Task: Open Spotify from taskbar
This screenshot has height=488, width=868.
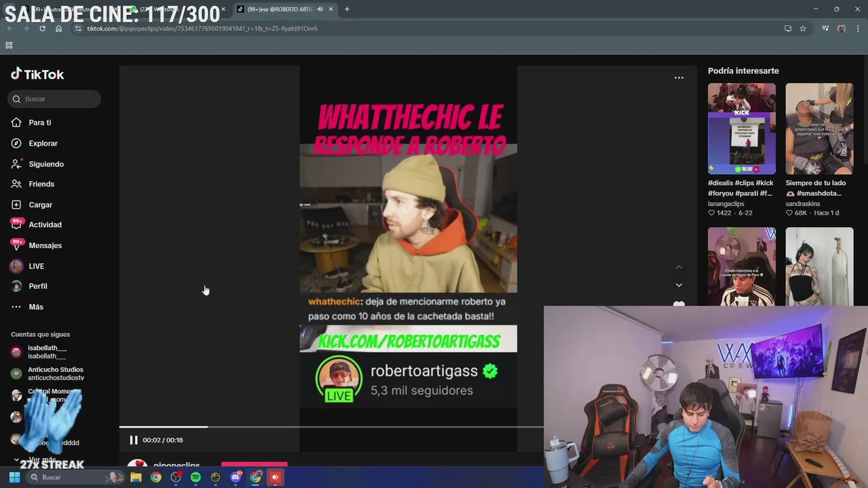Action: pyautogui.click(x=195, y=477)
